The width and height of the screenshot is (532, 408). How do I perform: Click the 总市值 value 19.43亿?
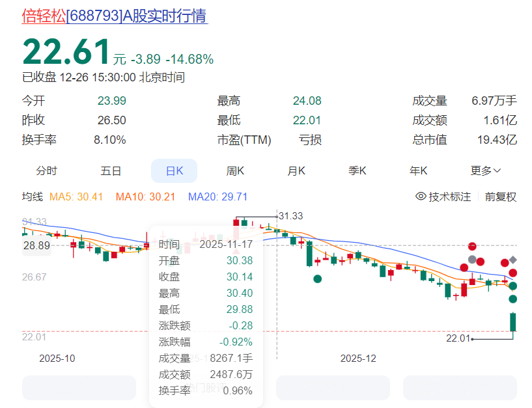point(497,140)
